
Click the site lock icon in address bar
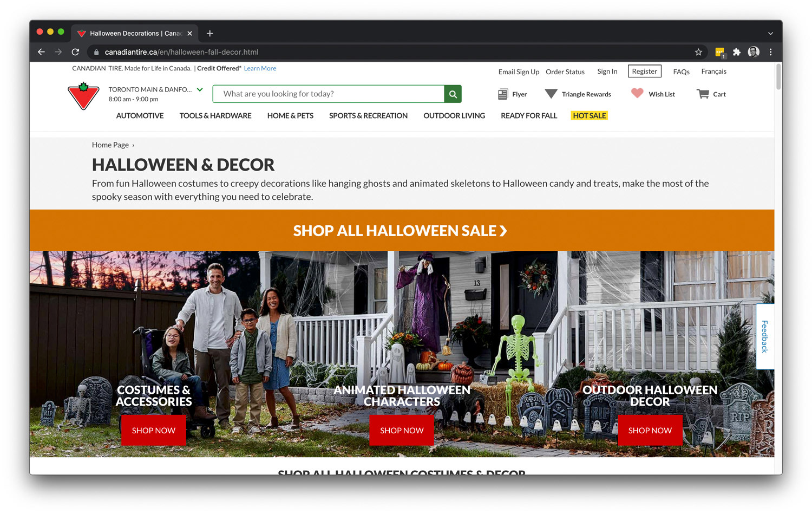point(96,52)
